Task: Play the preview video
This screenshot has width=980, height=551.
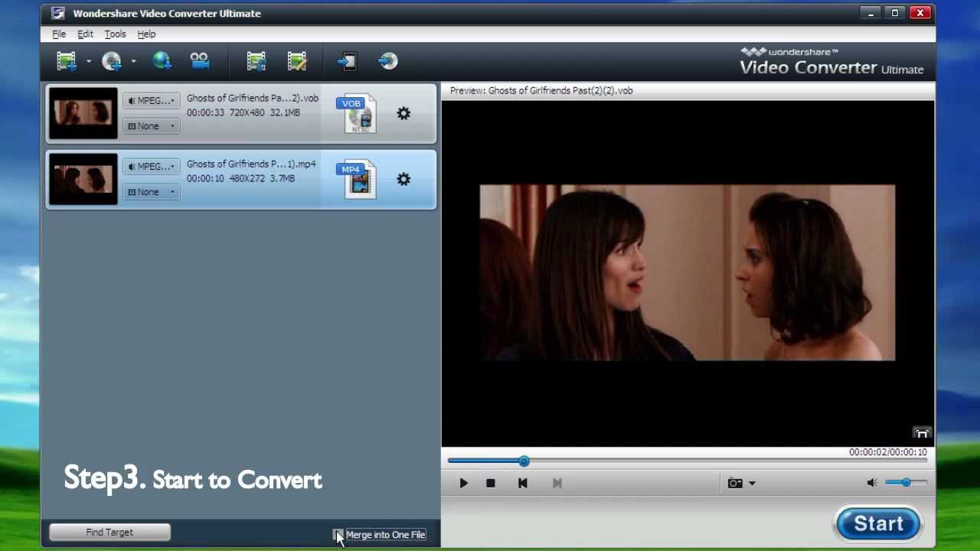Action: click(463, 483)
